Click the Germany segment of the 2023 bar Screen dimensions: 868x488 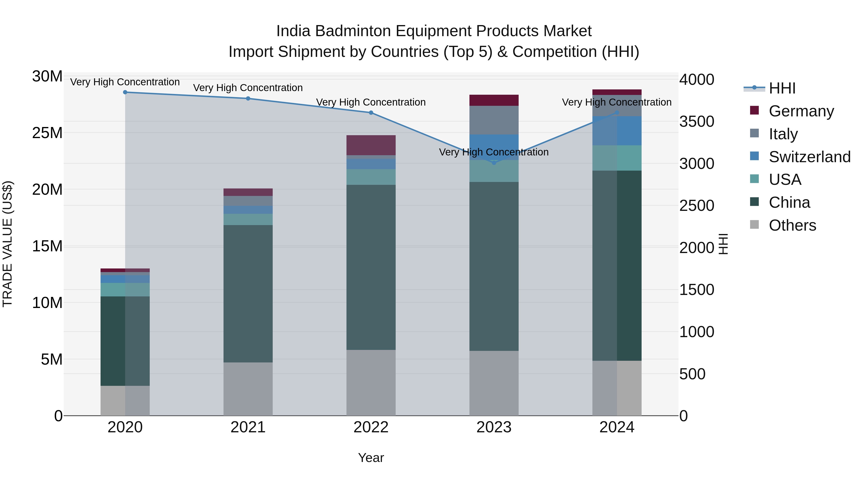tap(494, 100)
